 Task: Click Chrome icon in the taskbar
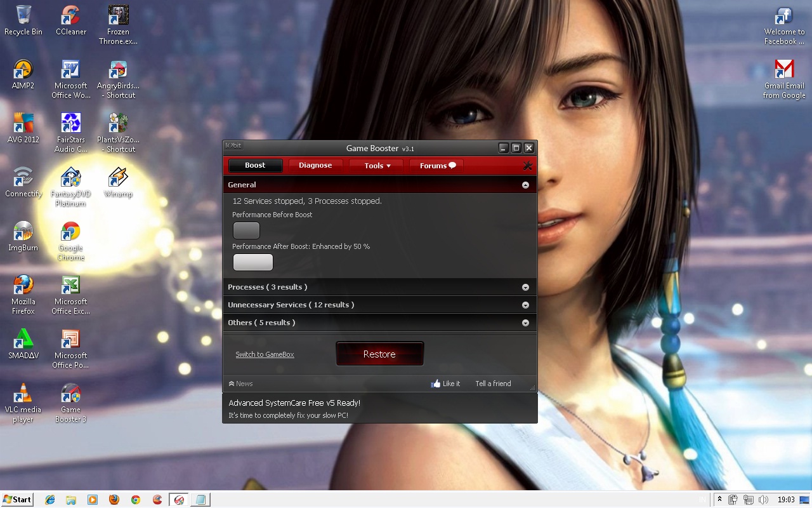(x=136, y=500)
